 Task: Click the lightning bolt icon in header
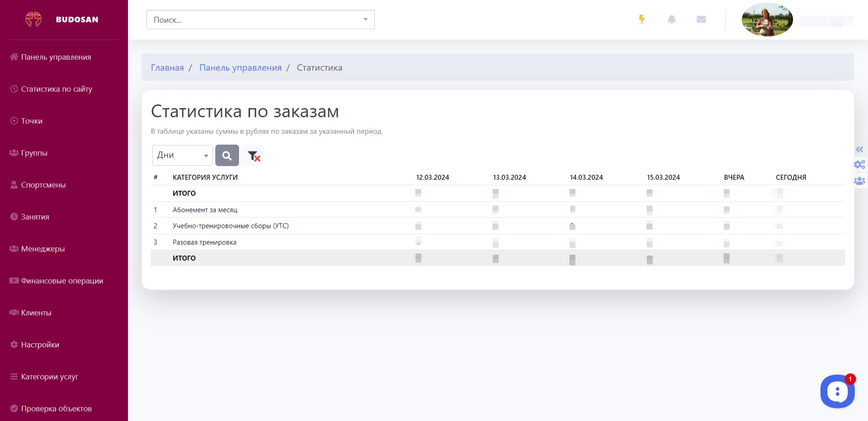pyautogui.click(x=642, y=19)
